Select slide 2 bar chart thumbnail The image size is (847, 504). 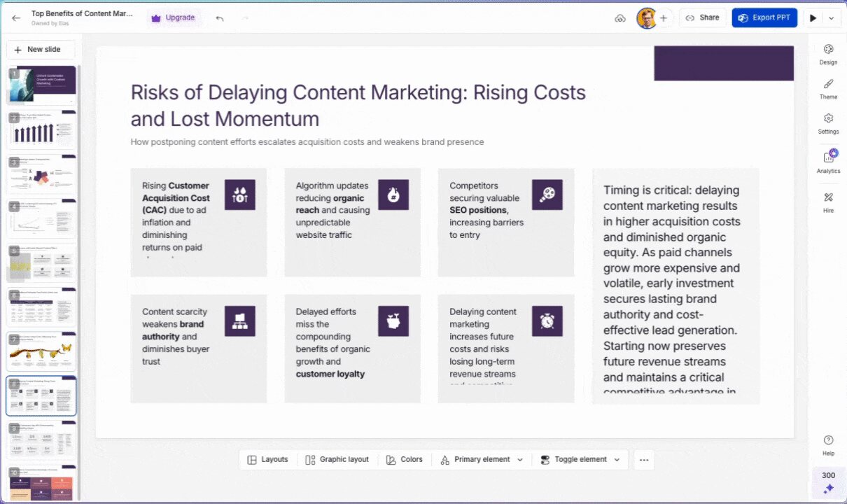[x=42, y=129]
